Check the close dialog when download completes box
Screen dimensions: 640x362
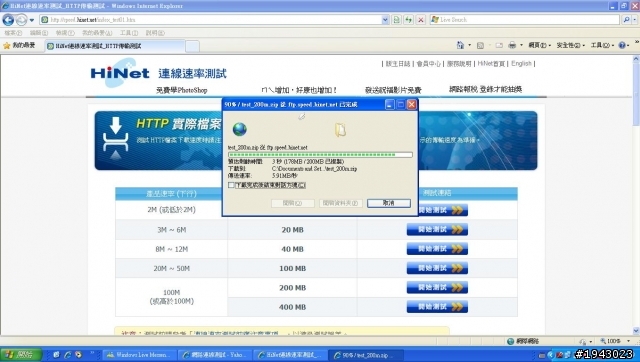[231, 185]
